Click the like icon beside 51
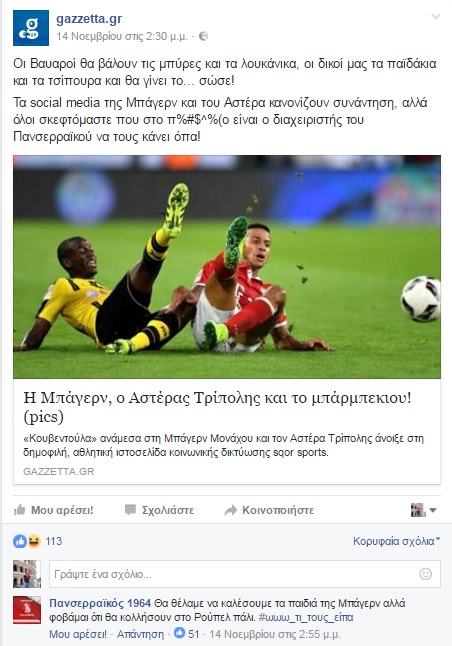 click(179, 633)
